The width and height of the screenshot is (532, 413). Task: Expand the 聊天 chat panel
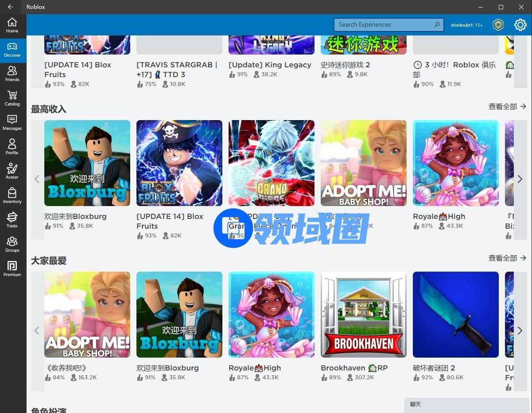[x=467, y=405]
